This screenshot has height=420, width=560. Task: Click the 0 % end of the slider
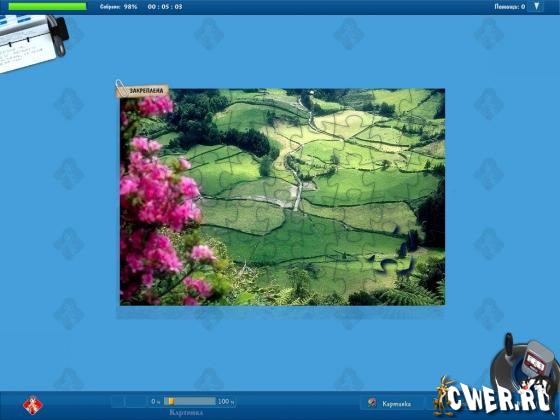155,401
